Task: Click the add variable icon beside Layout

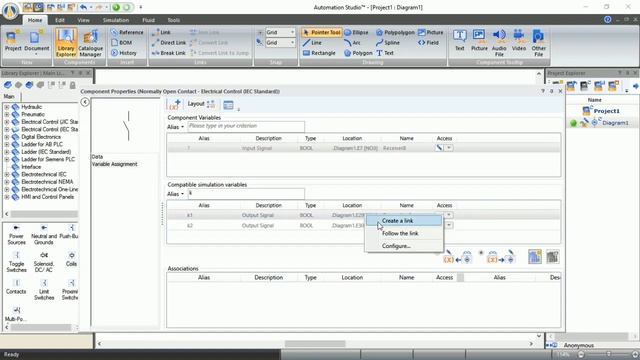Action: tap(175, 105)
